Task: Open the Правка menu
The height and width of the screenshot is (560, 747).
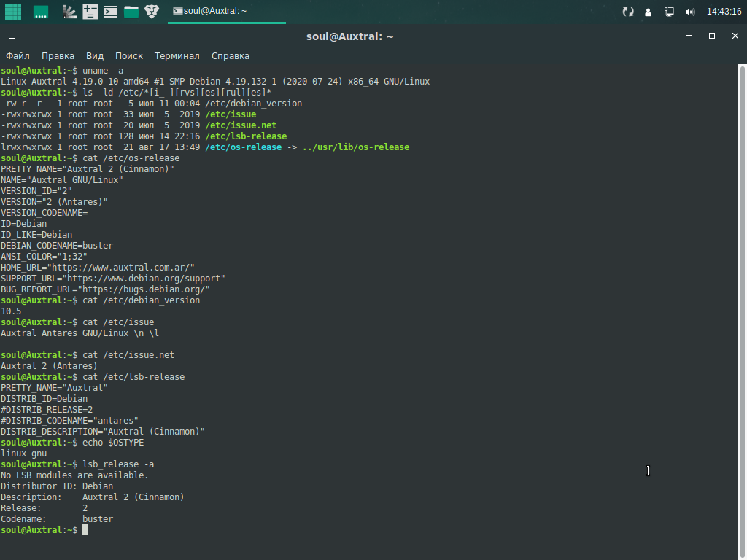Action: 58,55
